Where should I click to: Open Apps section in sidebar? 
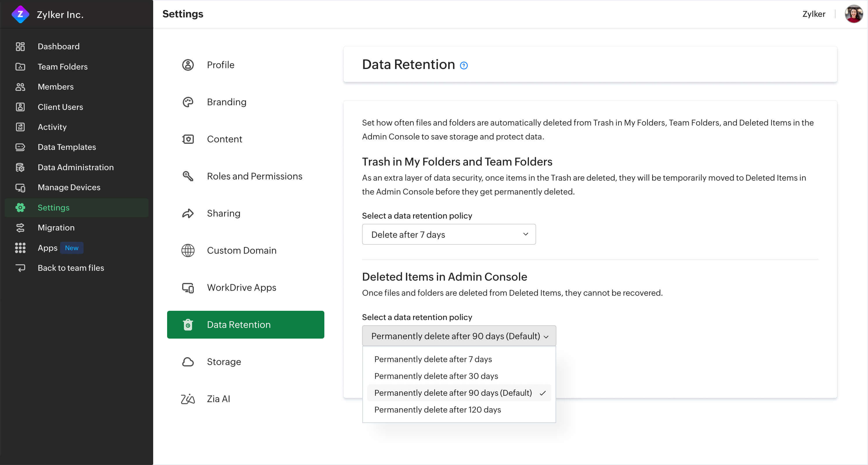(x=47, y=248)
